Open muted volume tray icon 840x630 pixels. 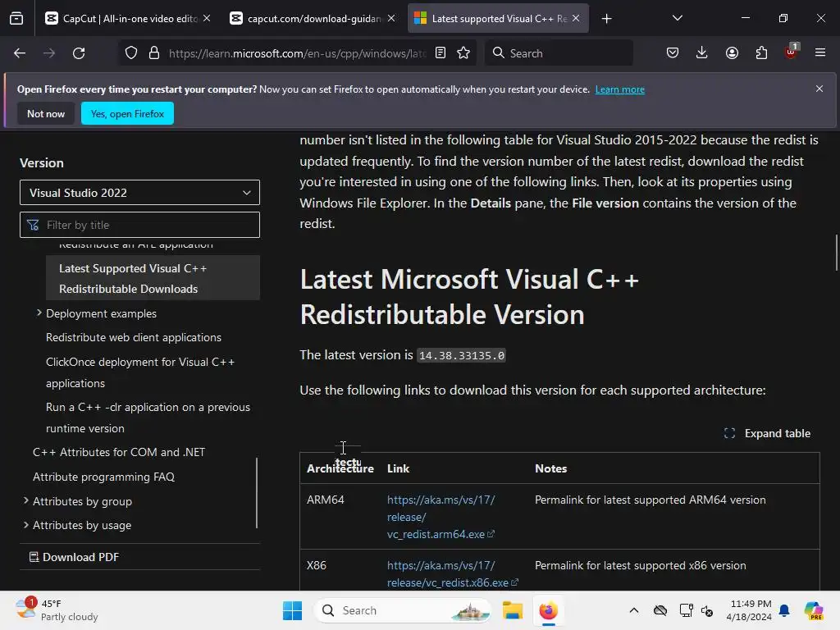(707, 610)
